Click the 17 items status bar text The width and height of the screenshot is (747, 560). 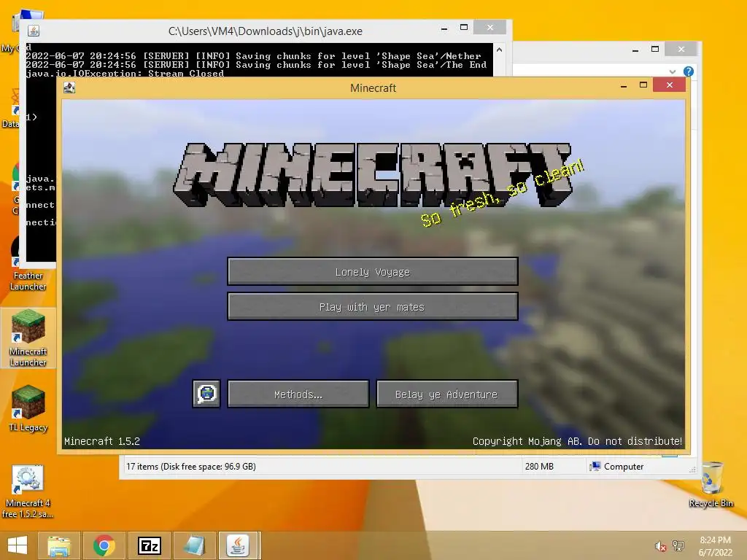[x=190, y=466]
